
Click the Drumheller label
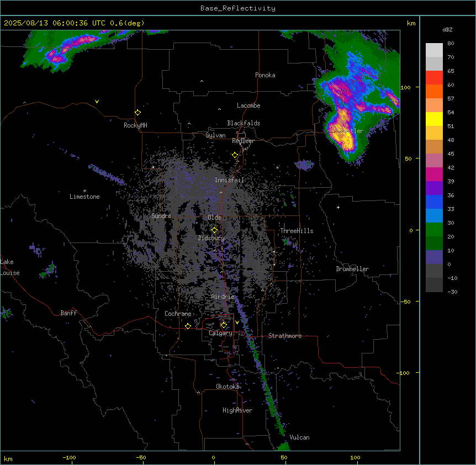[352, 269]
